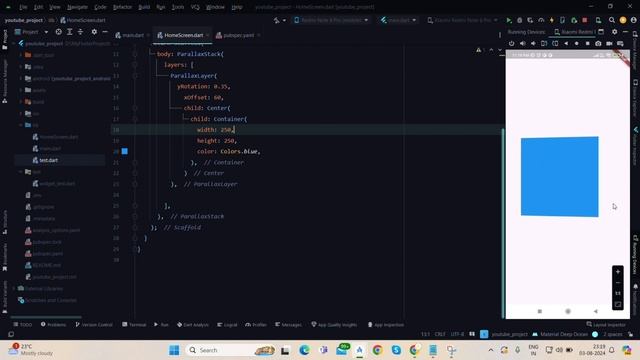The width and height of the screenshot is (640, 360).
Task: Open Device Manager phone icon in toolbar
Action: tap(598, 20)
